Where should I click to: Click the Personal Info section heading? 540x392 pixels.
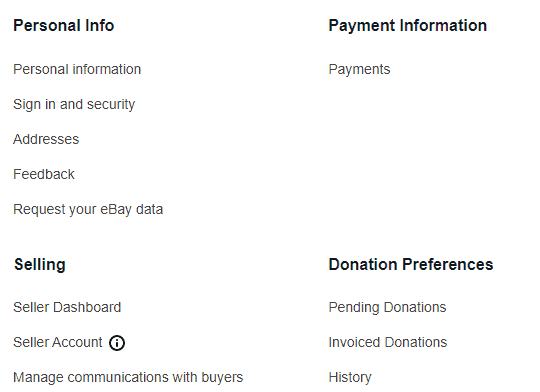pyautogui.click(x=64, y=25)
